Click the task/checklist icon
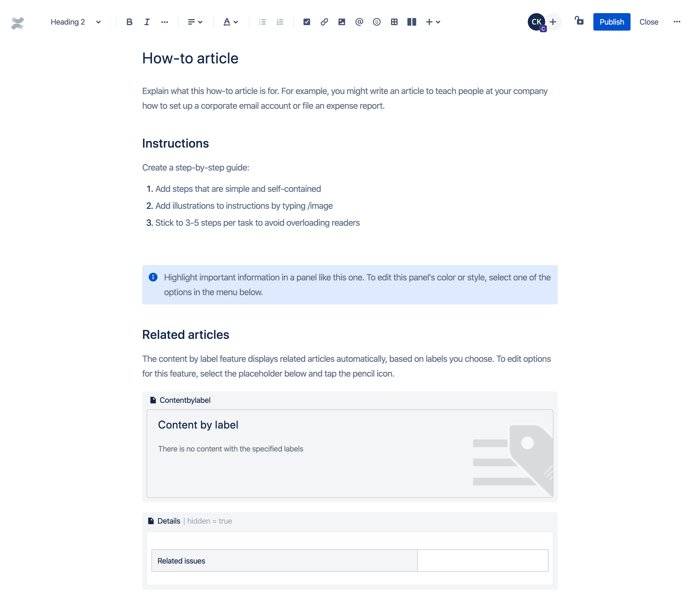Viewport: 700px width, 616px height. tap(307, 22)
